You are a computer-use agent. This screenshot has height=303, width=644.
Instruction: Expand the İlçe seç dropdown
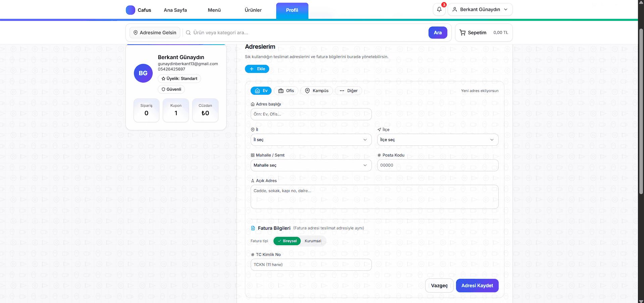click(437, 140)
